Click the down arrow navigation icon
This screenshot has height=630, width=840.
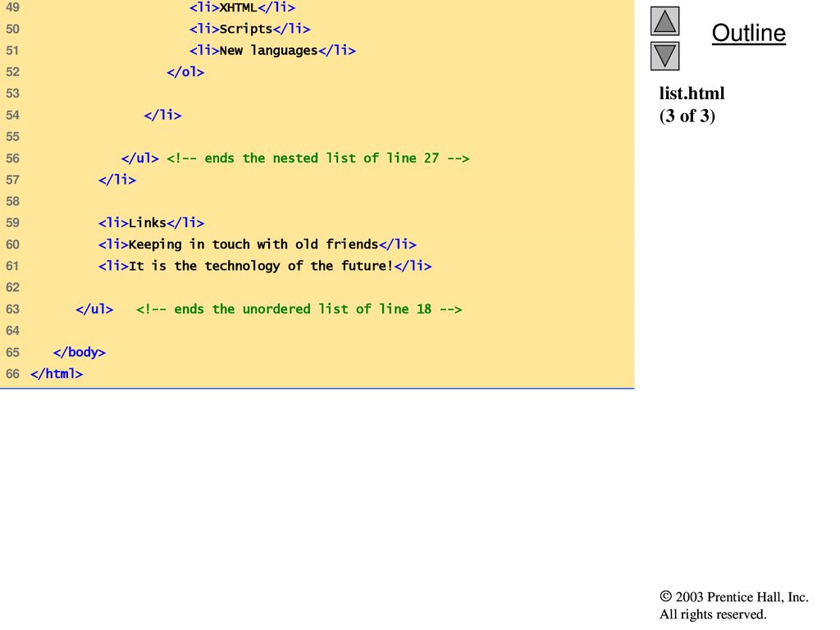pos(664,56)
